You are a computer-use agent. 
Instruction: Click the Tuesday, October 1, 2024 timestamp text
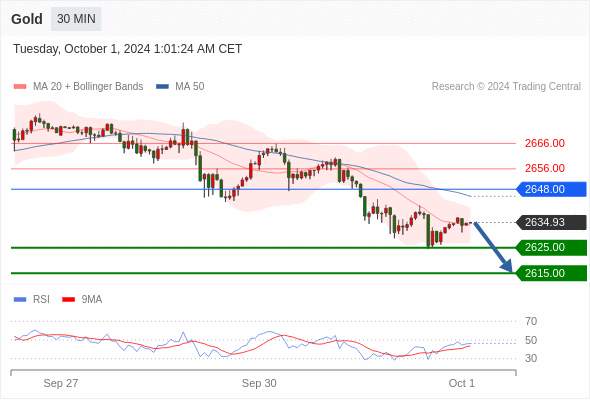(128, 49)
